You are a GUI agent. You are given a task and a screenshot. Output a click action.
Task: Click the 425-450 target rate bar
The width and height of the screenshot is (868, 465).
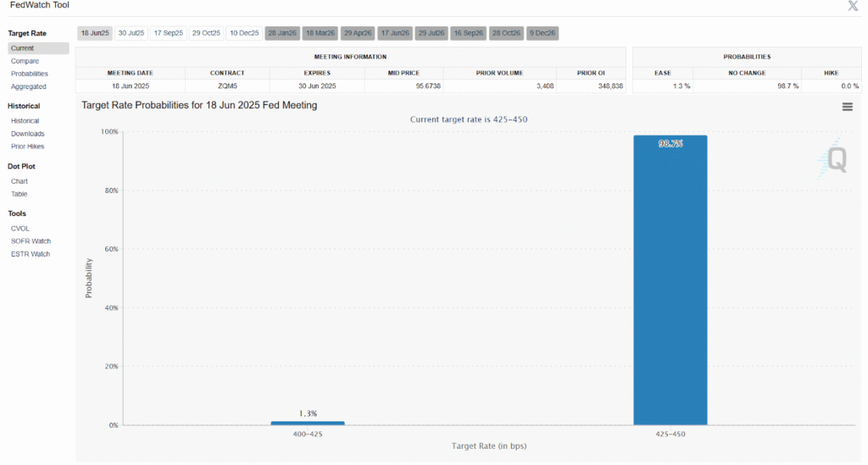[x=670, y=280]
